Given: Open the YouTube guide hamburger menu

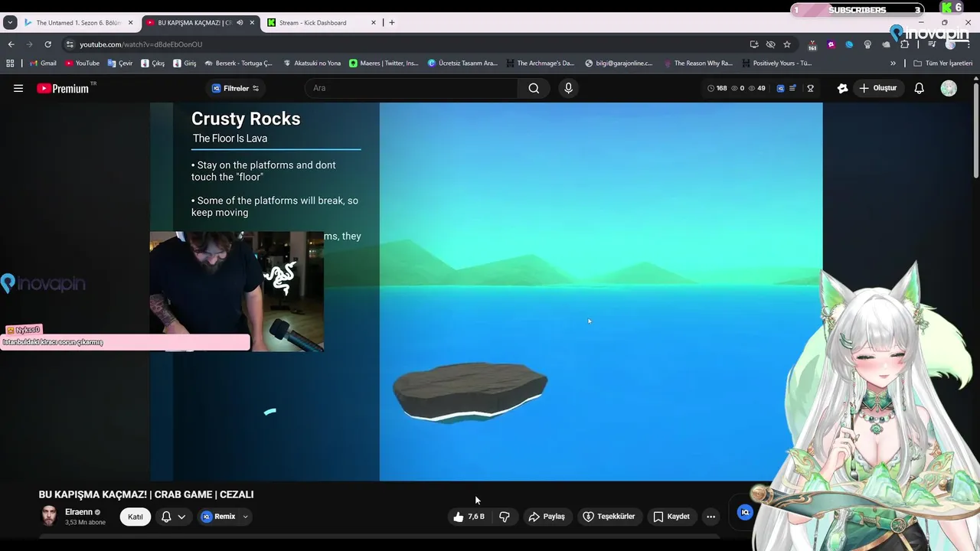Looking at the screenshot, I should (18, 89).
